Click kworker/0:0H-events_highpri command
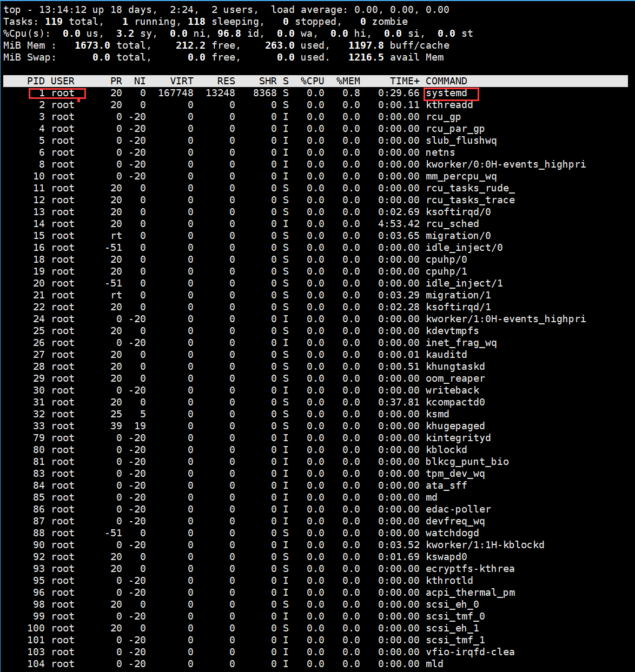The height and width of the screenshot is (672, 635). pos(506,164)
